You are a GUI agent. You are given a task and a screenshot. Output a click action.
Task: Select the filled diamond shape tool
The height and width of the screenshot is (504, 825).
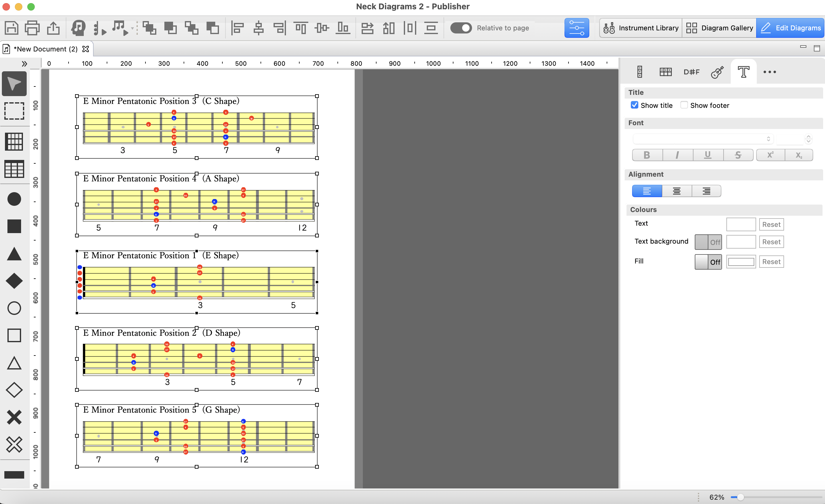(x=14, y=281)
